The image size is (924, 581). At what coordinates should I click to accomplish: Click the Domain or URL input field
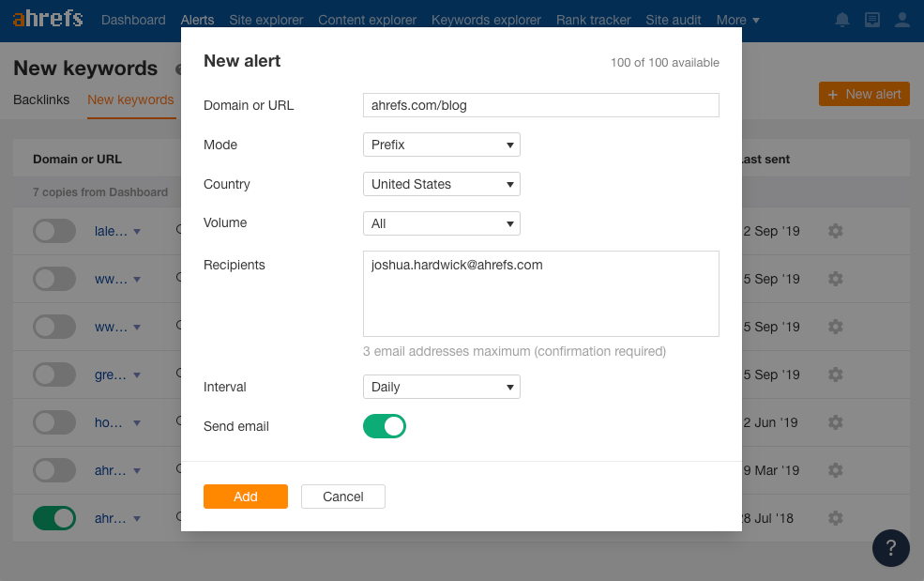point(541,105)
